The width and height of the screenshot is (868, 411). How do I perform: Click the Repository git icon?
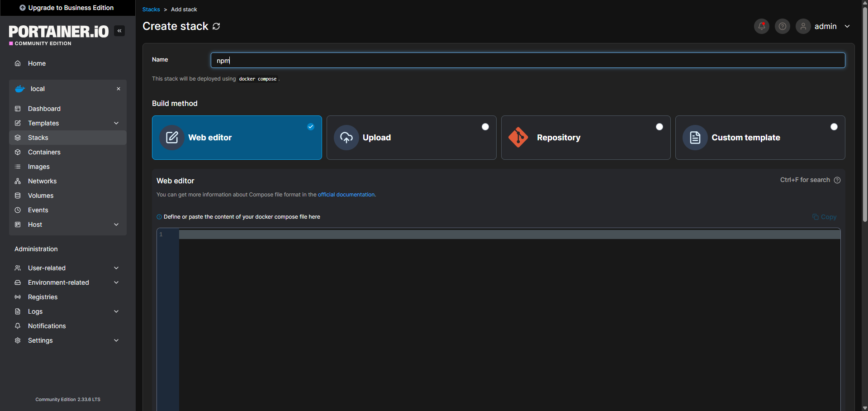pos(518,138)
